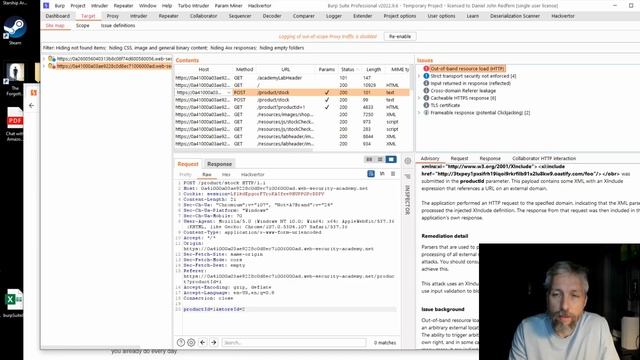Click first site map host globe icon

[51, 59]
